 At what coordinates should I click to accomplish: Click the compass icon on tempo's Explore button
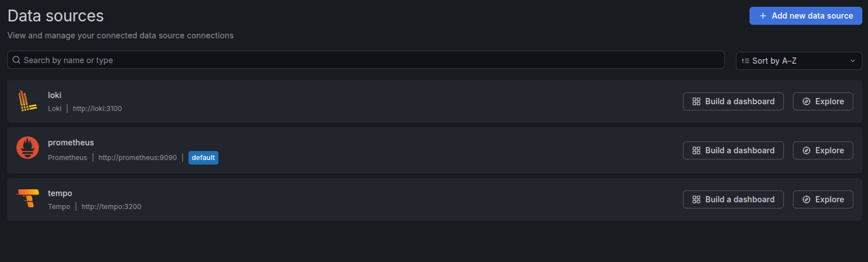(x=806, y=199)
